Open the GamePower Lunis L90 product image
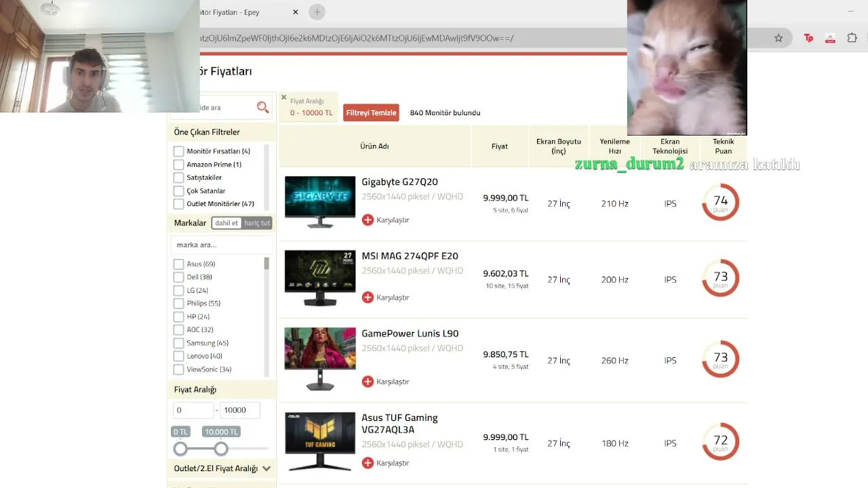This screenshot has width=868, height=488. [x=320, y=359]
